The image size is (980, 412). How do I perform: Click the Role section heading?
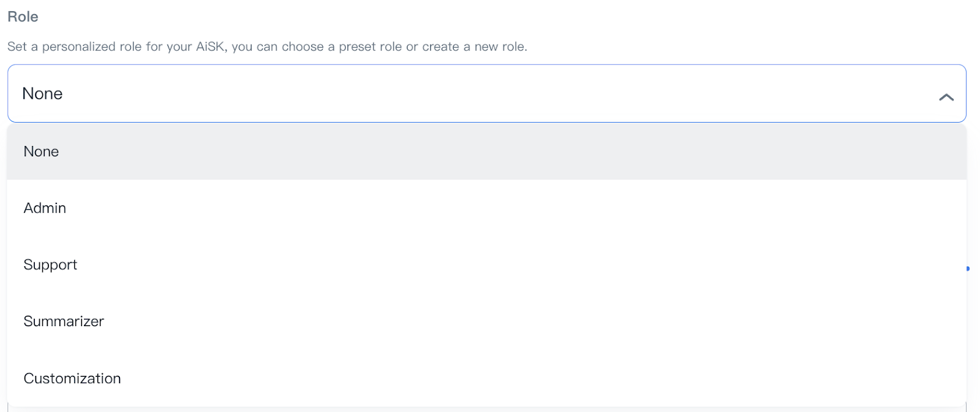(23, 17)
